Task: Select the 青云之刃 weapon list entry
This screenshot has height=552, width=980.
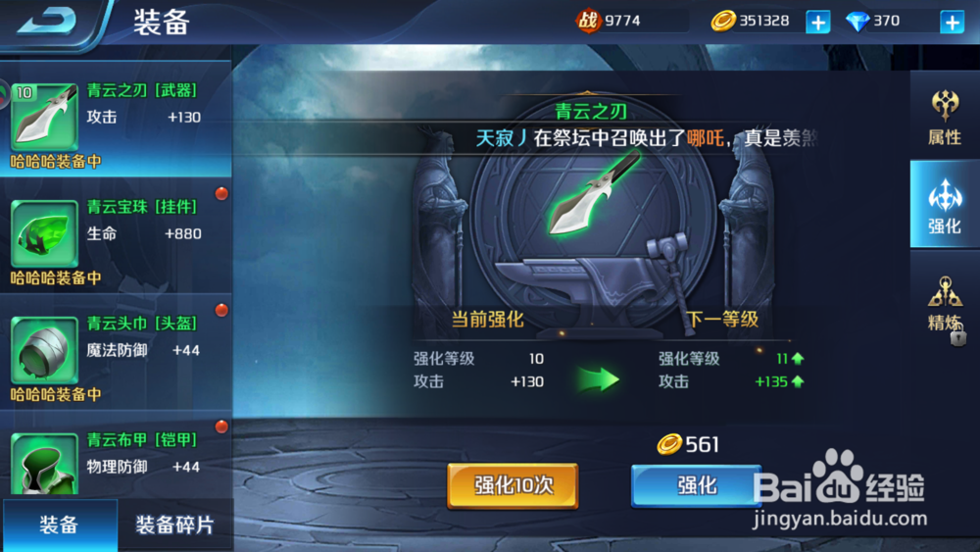Action: coord(117,120)
